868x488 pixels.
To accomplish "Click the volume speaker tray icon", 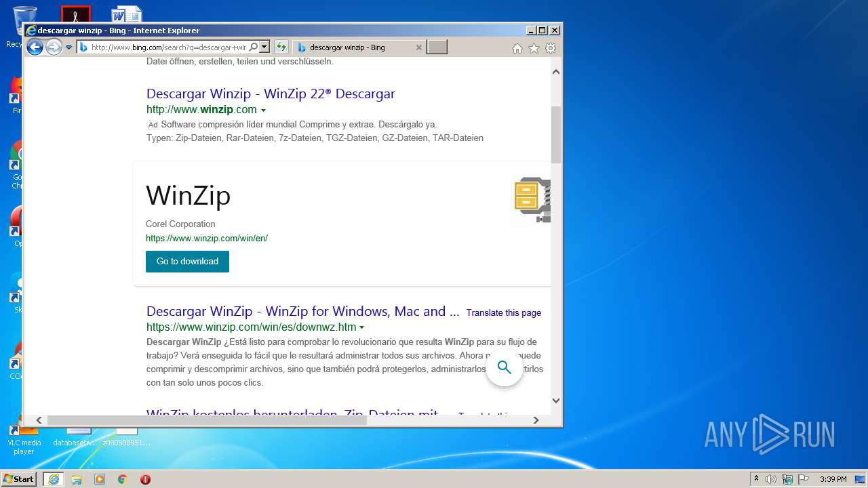I will [771, 479].
